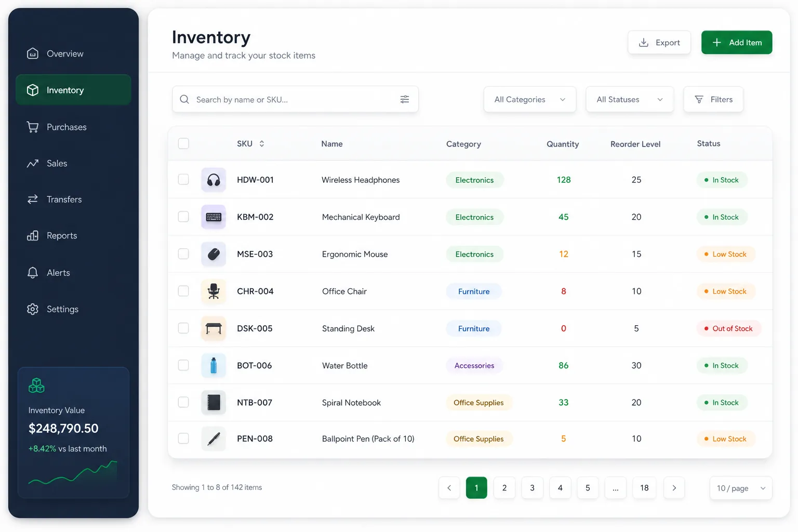View Alerts in the sidebar

73,273
